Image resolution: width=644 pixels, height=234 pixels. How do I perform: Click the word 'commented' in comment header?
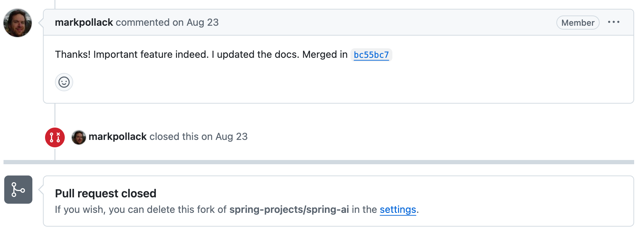click(x=143, y=23)
